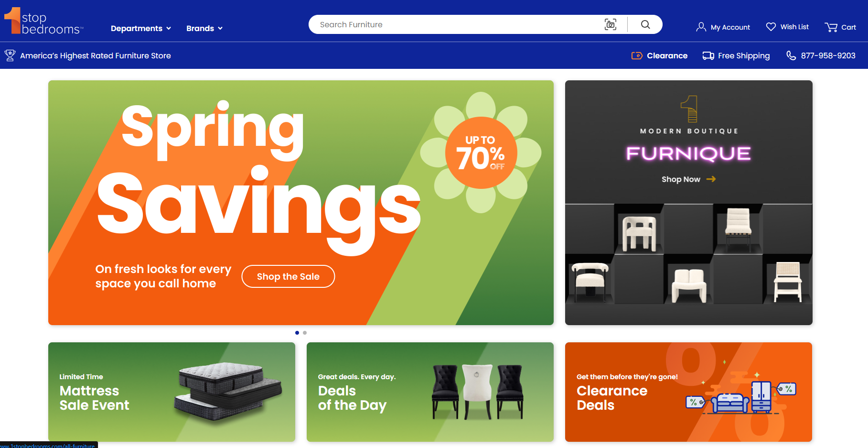
Task: Select the first carousel slide dot
Action: 297,333
